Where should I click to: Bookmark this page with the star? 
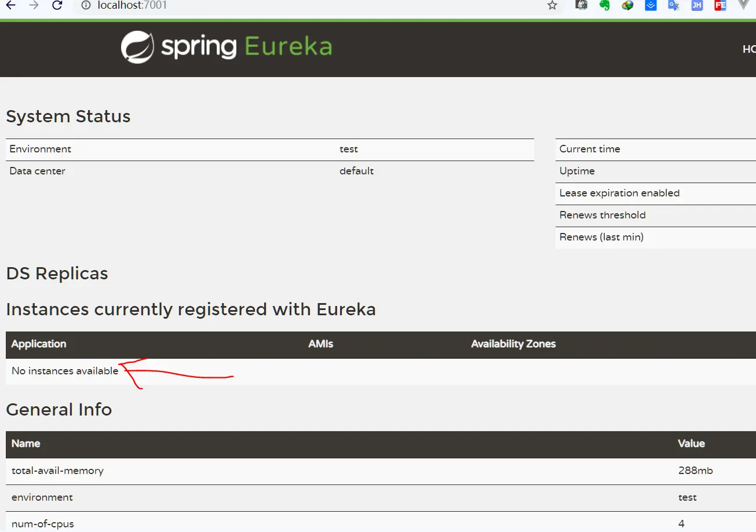tap(552, 5)
